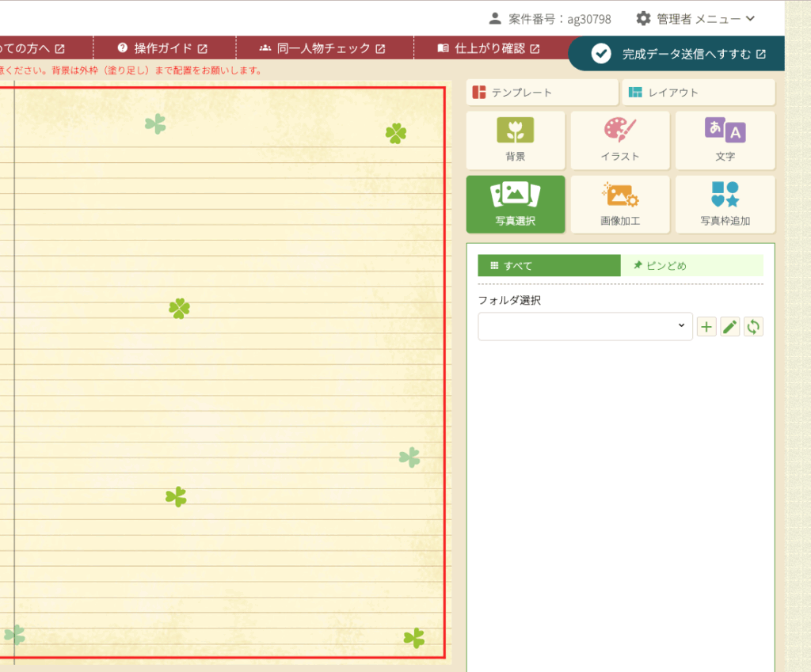Open the 仕上がり確認 link
Image resolution: width=811 pixels, height=672 pixels.
[489, 48]
